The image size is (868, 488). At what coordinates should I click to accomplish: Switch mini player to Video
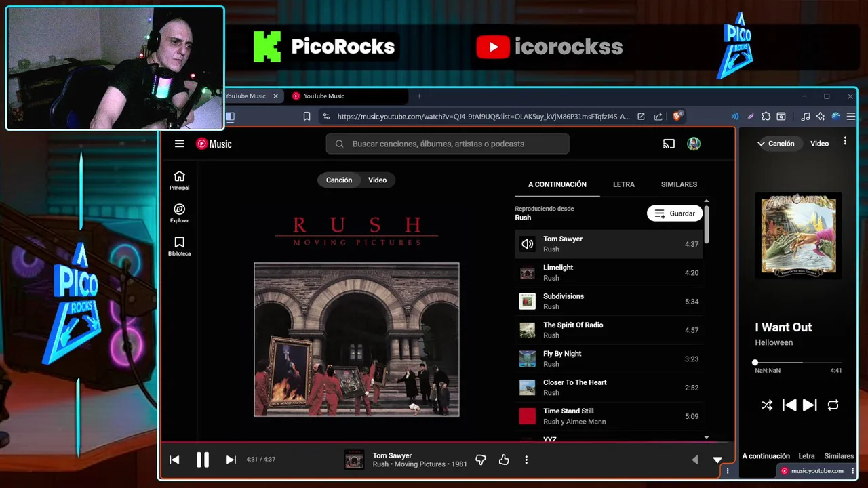pos(819,144)
